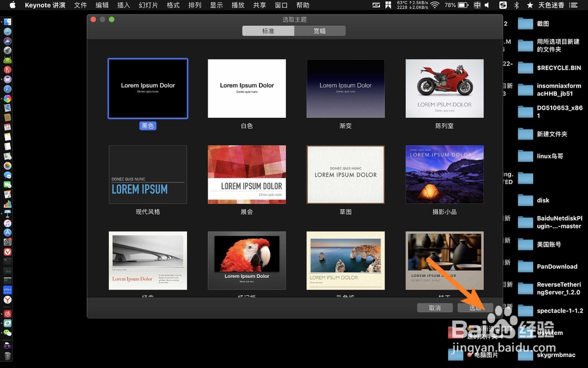This screenshot has width=588, height=368.
Task: Click the Bluetooth menu bar icon
Action: 516,5
